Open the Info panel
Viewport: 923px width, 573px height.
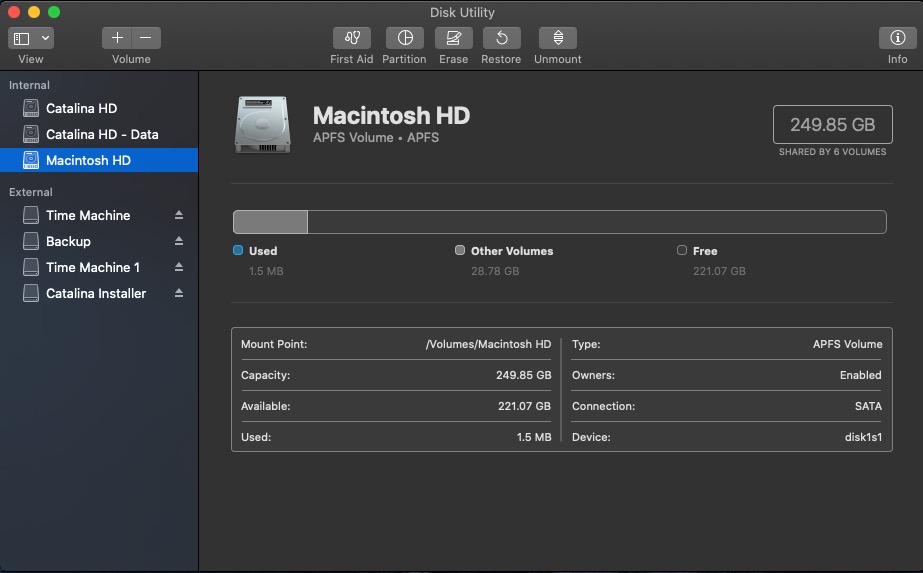(x=897, y=38)
